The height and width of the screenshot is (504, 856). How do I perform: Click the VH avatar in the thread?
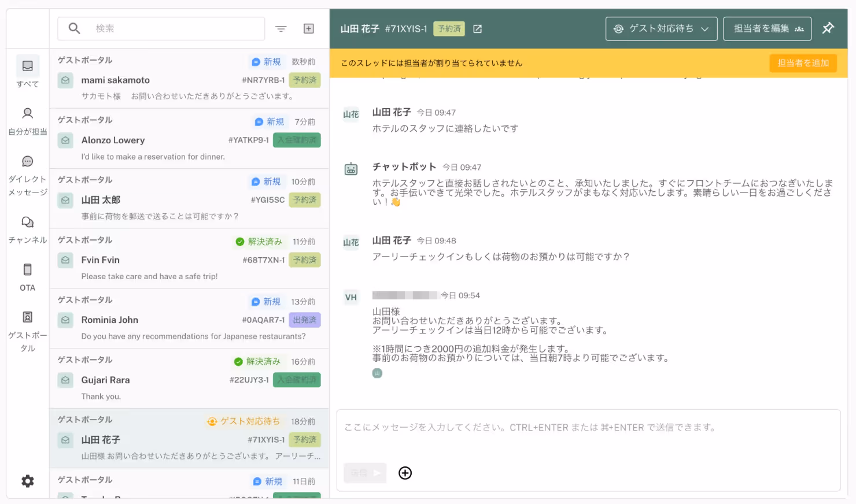click(351, 297)
